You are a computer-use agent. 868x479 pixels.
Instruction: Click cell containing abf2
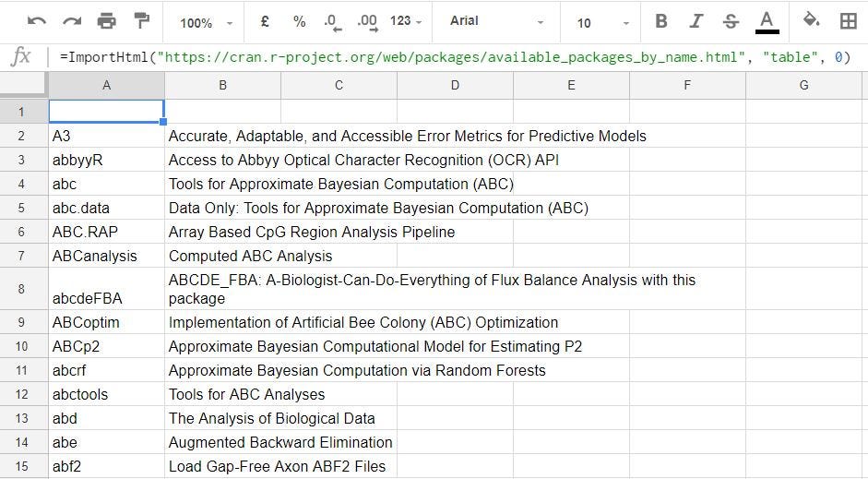click(x=106, y=466)
